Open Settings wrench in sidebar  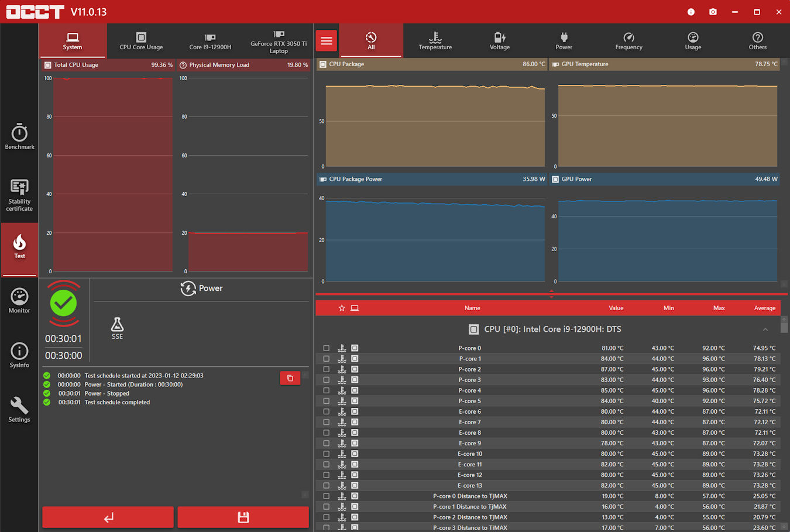[x=19, y=410]
